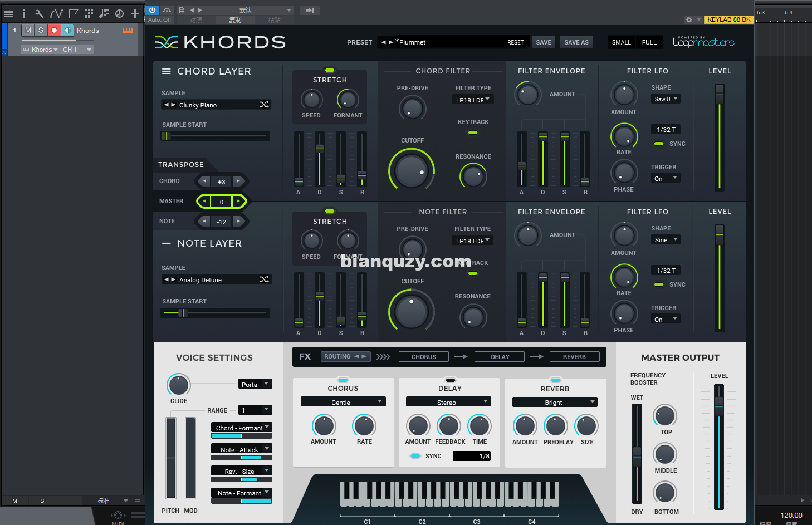Switch to the SMALL view tab

(621, 42)
